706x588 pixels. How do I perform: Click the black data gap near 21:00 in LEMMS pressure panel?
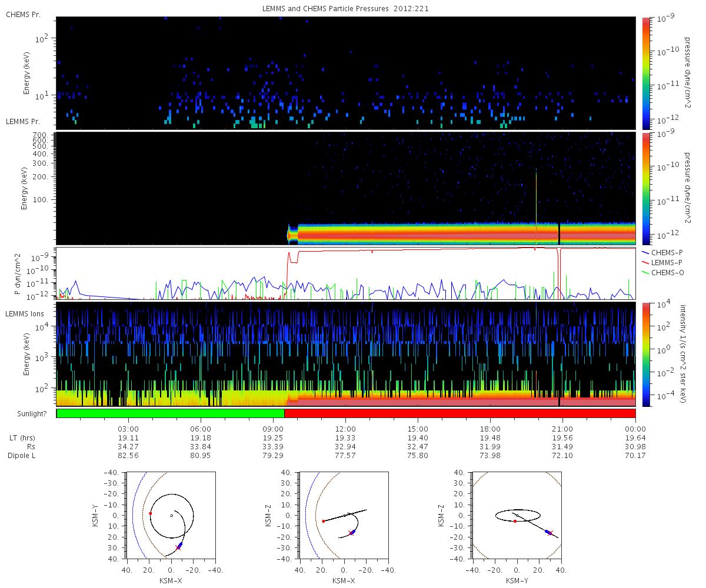558,234
